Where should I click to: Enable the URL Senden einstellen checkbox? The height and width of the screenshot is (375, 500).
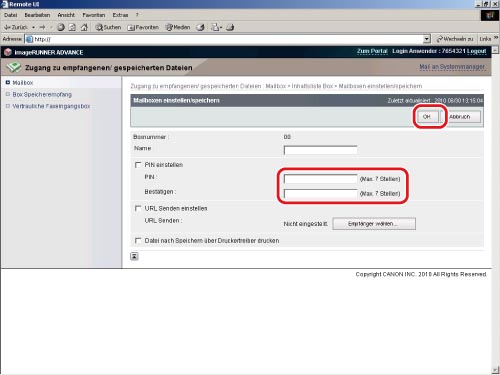[x=138, y=209]
